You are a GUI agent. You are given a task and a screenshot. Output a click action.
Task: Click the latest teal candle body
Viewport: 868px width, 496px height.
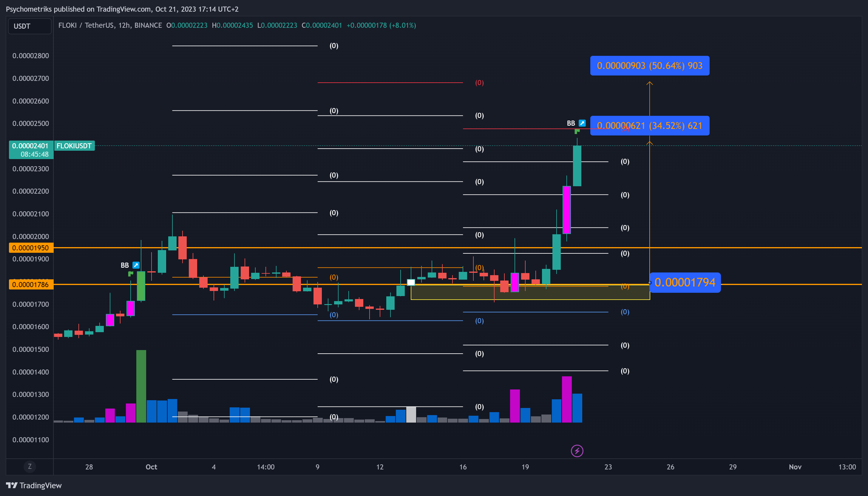tap(577, 166)
